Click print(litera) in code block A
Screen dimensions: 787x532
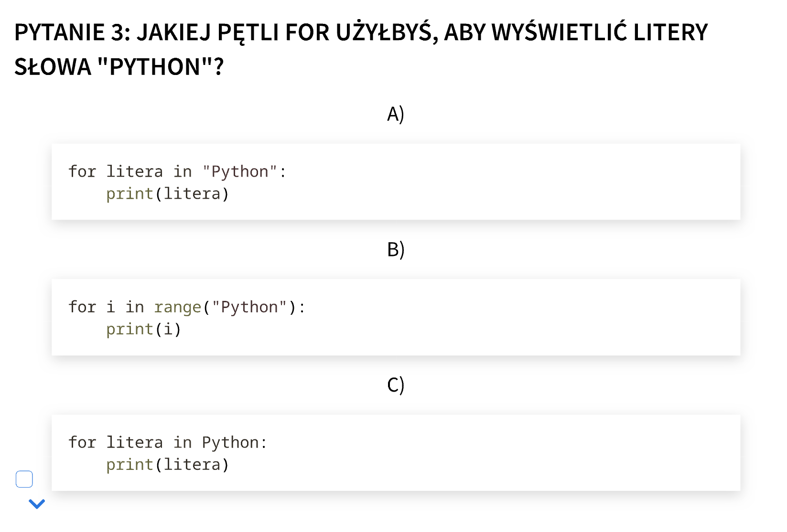(x=167, y=194)
